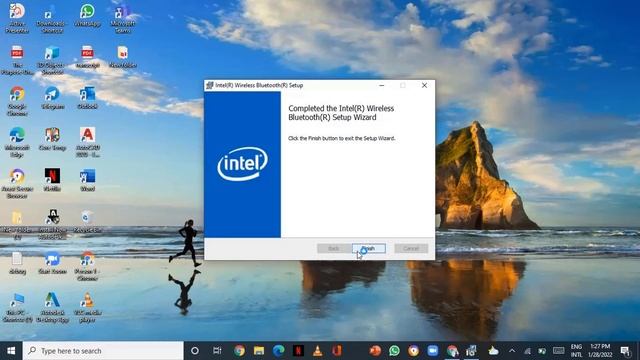This screenshot has width=640, height=360.
Task: Open Netflix from the taskbar
Action: (298, 351)
